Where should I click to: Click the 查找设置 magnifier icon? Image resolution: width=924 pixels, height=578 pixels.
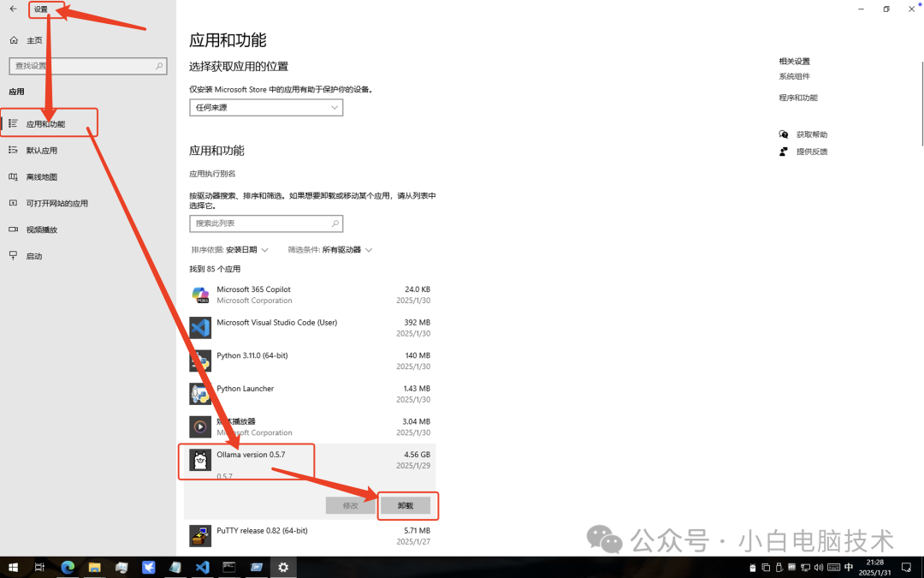click(159, 66)
